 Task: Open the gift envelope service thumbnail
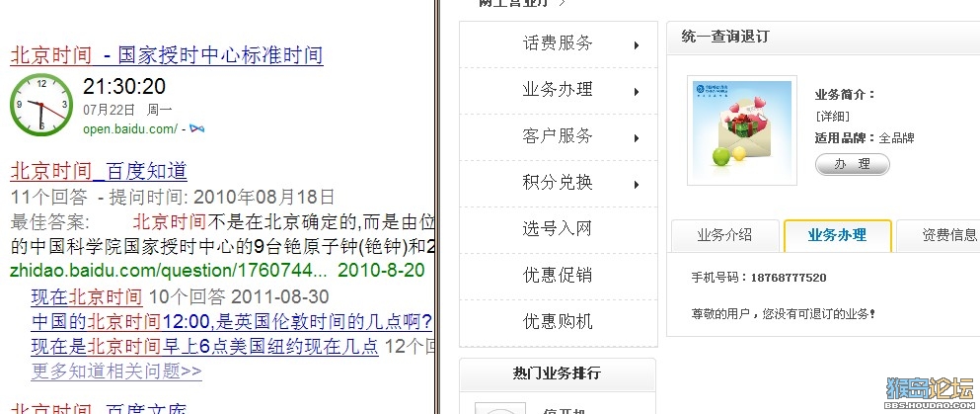coord(742,130)
